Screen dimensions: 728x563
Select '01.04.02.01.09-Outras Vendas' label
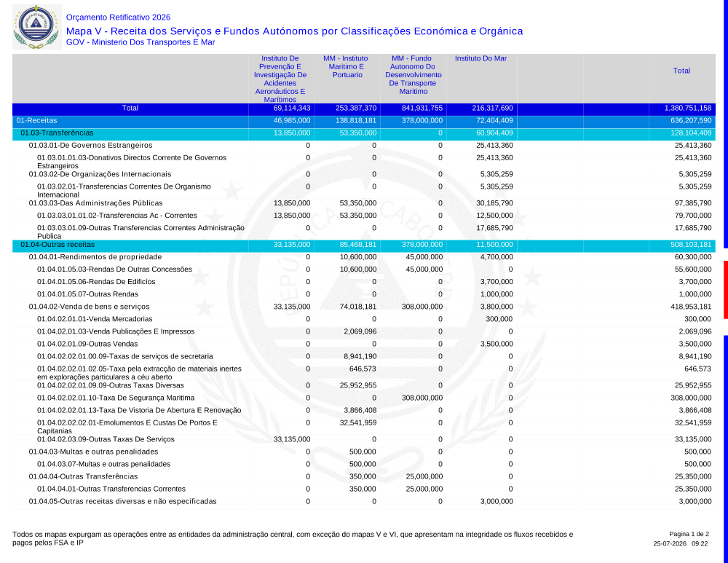point(87,345)
